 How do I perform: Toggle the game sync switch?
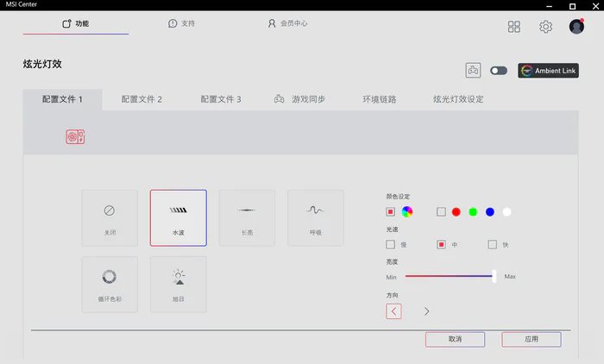(499, 71)
